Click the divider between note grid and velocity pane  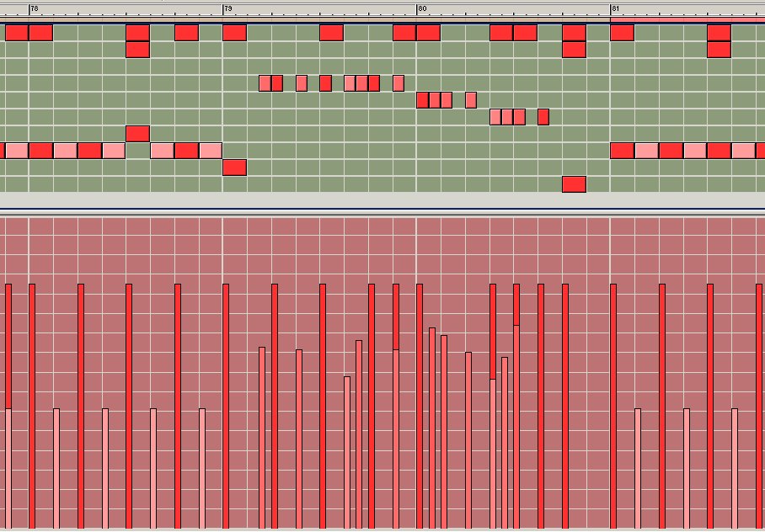pyautogui.click(x=382, y=210)
